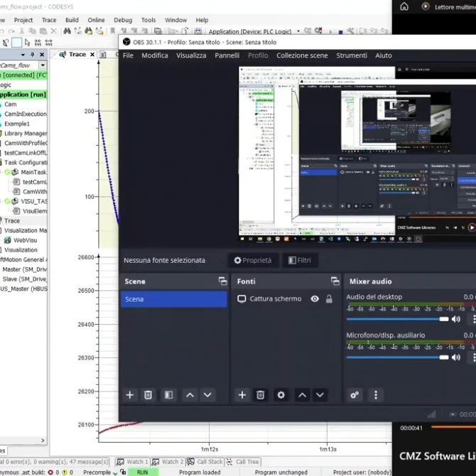Close the Trace tab
This screenshot has width=476, height=476.
[x=92, y=55]
